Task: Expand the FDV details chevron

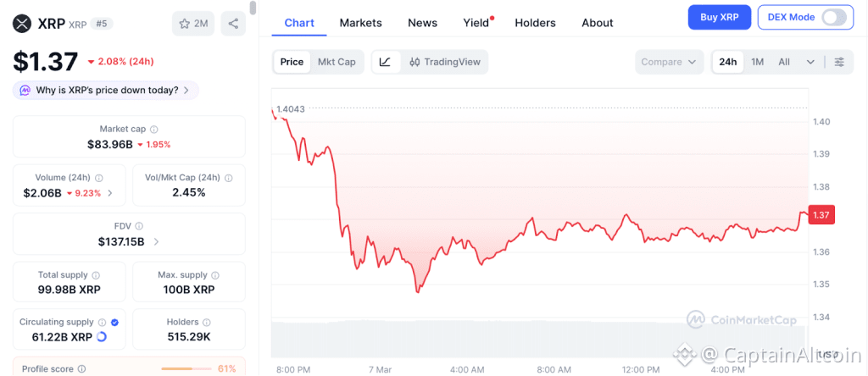Action: 156,242
